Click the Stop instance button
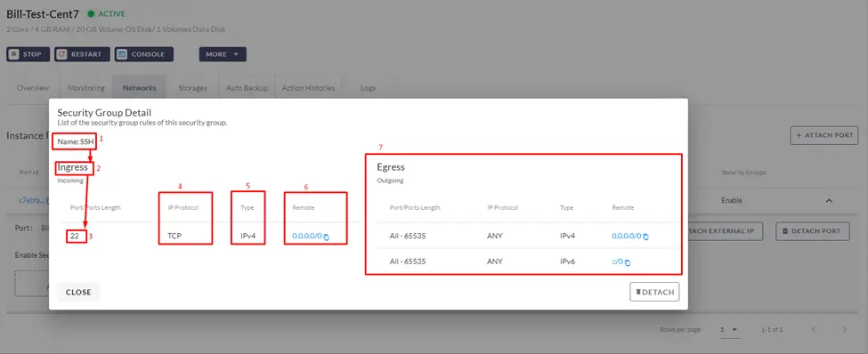Screen dimensions: 868x354 point(28,54)
